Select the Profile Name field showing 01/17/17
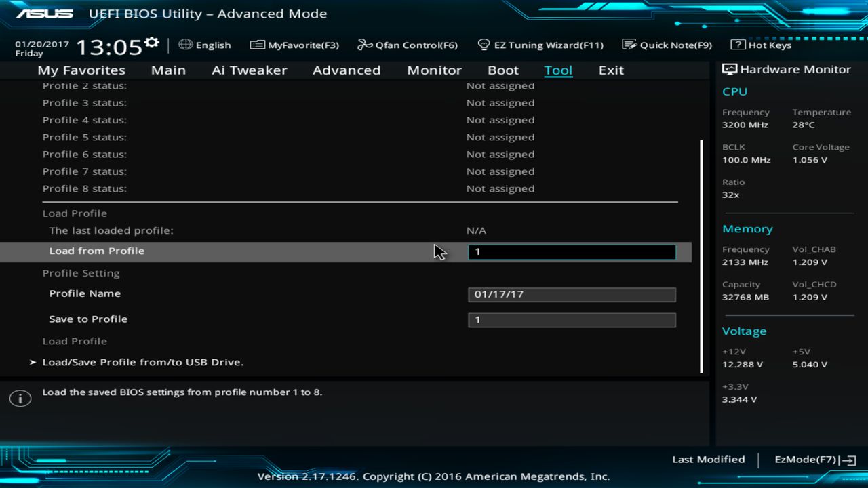Image resolution: width=868 pixels, height=488 pixels. [x=571, y=294]
